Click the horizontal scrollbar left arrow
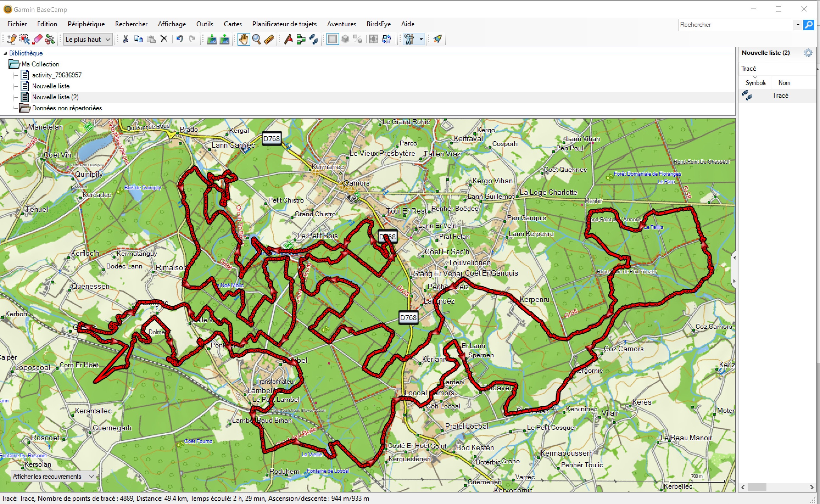 (x=743, y=487)
